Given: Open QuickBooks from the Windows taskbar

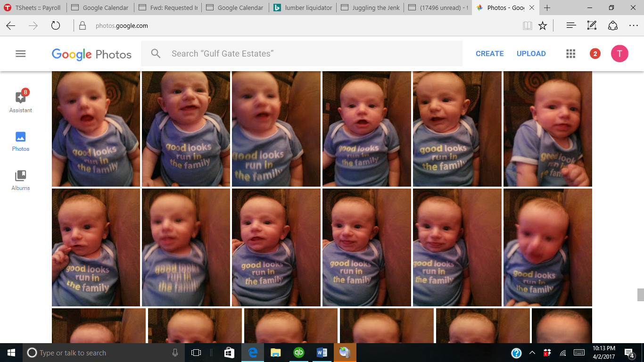Looking at the screenshot, I should coord(298,353).
